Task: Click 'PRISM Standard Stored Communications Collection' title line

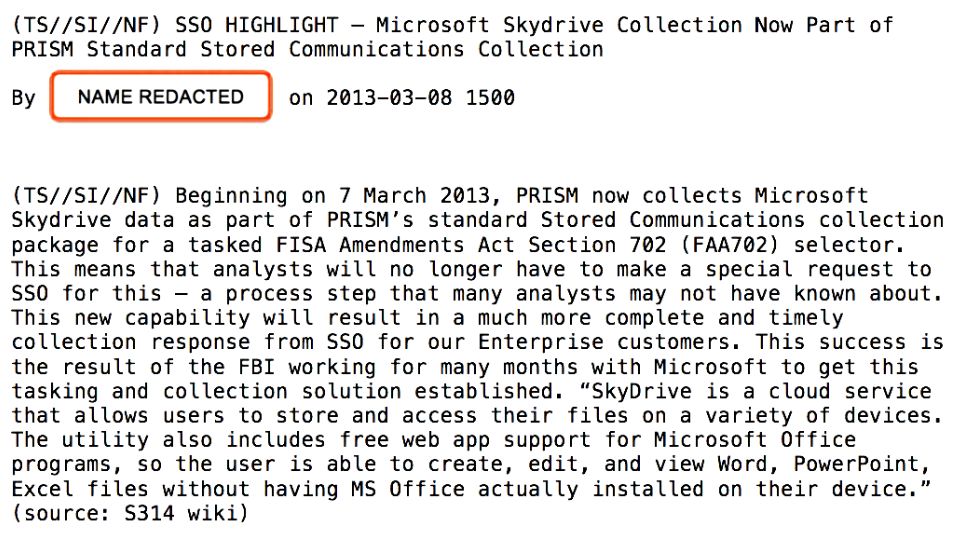Action: (307, 50)
